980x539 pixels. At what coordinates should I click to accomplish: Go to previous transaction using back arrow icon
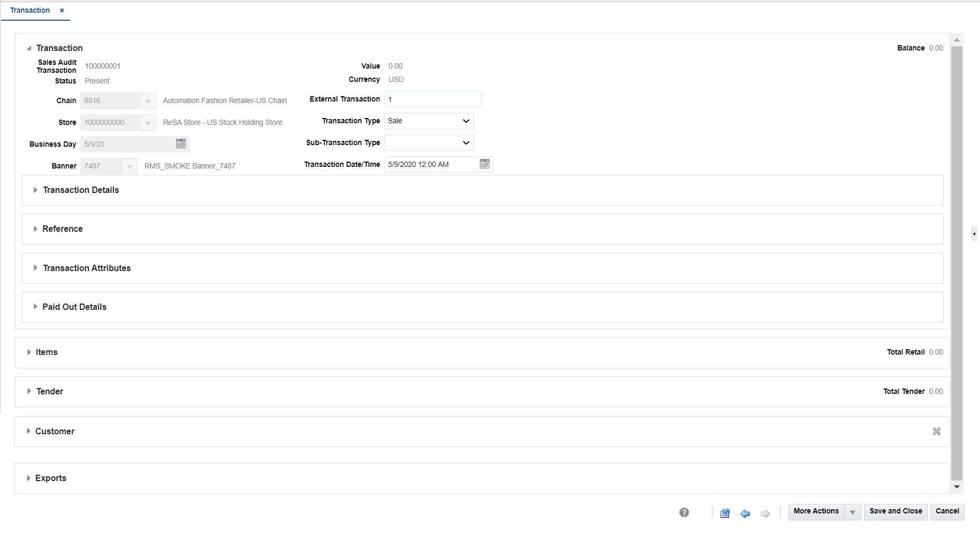(x=745, y=513)
